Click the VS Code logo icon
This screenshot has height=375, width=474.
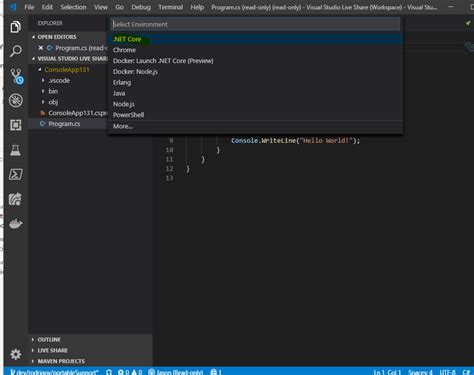[13, 7]
